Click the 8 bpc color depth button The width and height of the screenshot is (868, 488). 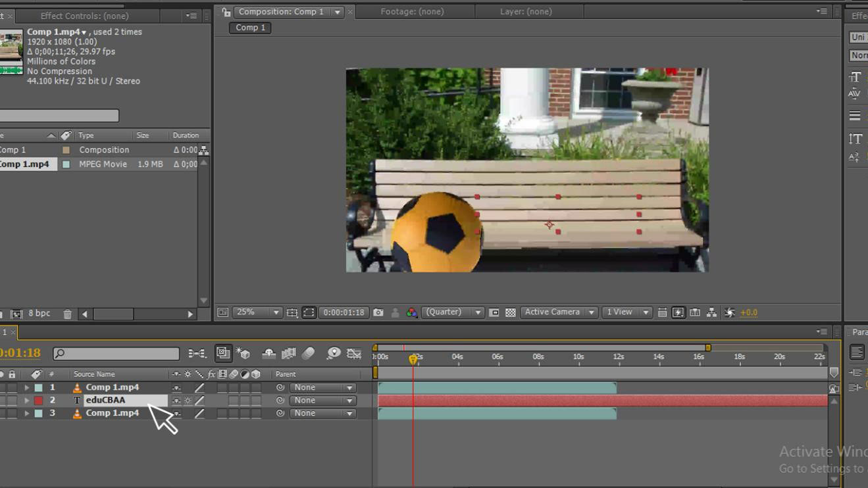[39, 314]
